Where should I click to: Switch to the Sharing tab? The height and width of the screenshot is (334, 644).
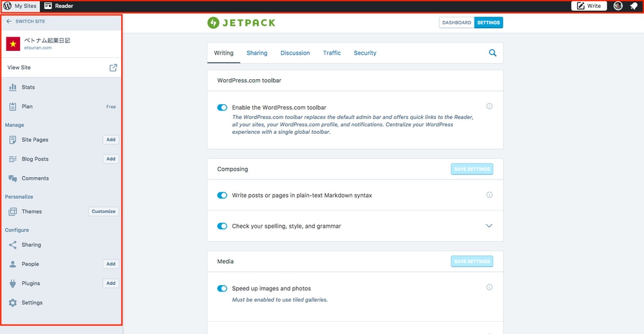[x=257, y=53]
